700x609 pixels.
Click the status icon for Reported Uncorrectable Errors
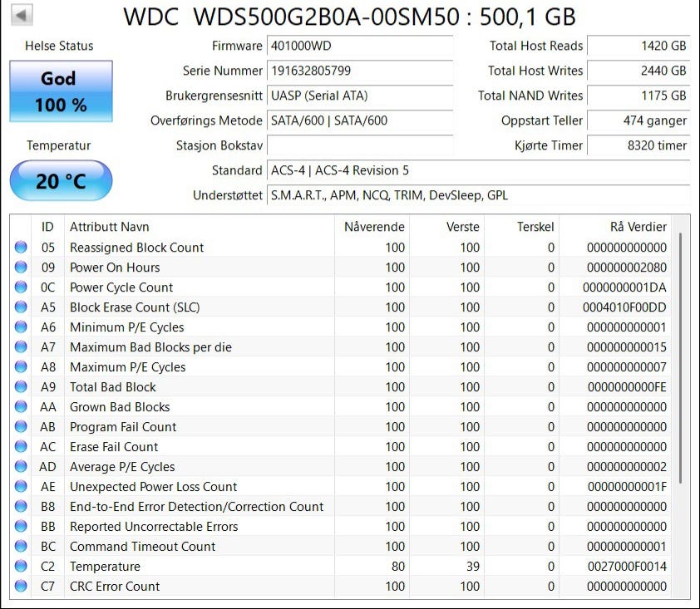click(21, 527)
